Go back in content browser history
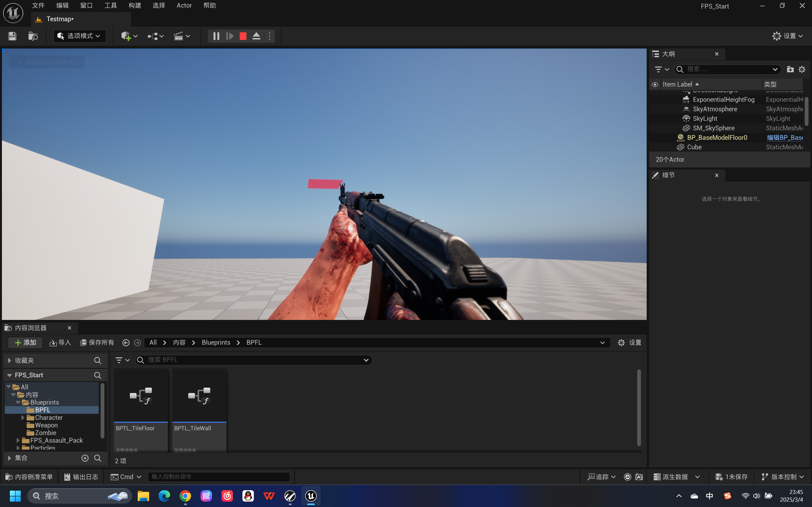This screenshot has width=812, height=507. 126,342
